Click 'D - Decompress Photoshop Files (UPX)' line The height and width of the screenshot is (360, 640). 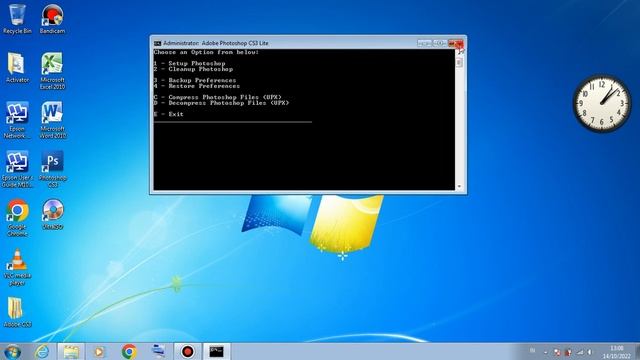tap(221, 103)
